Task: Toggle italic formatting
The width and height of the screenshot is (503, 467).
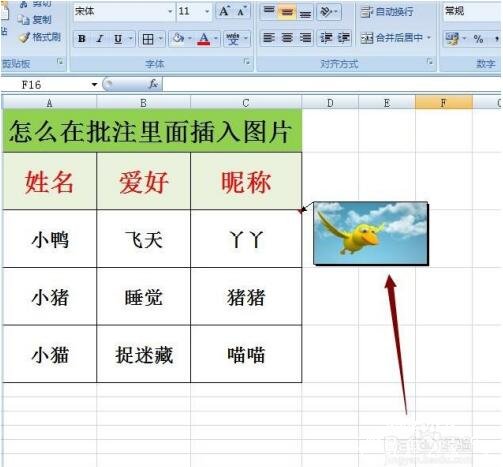Action: pyautogui.click(x=99, y=39)
